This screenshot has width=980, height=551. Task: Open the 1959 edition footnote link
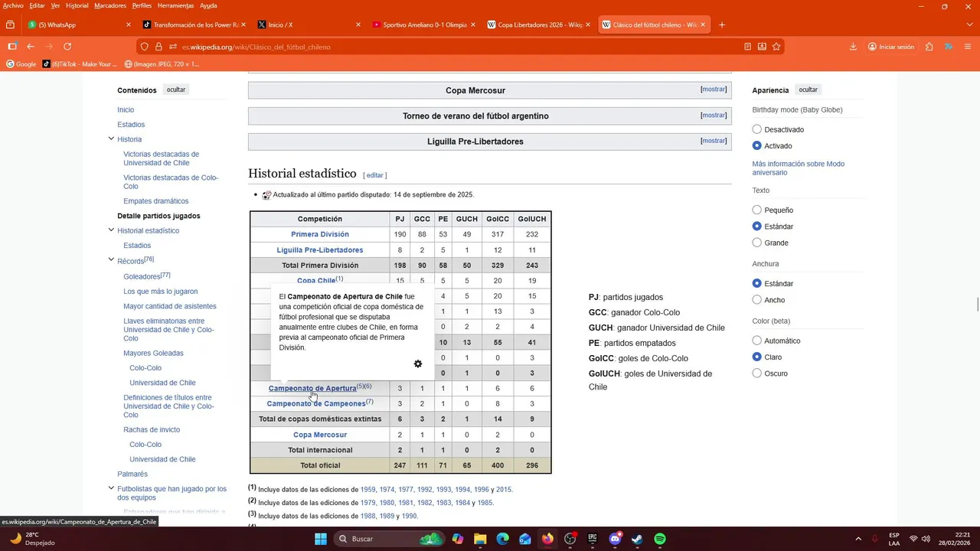[367, 490]
